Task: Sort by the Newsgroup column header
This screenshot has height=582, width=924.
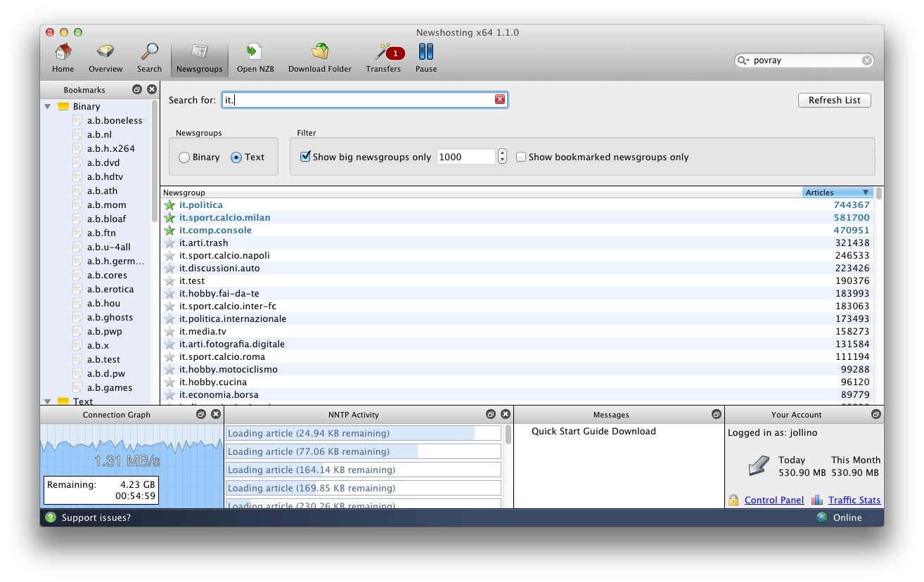Action: click(482, 193)
